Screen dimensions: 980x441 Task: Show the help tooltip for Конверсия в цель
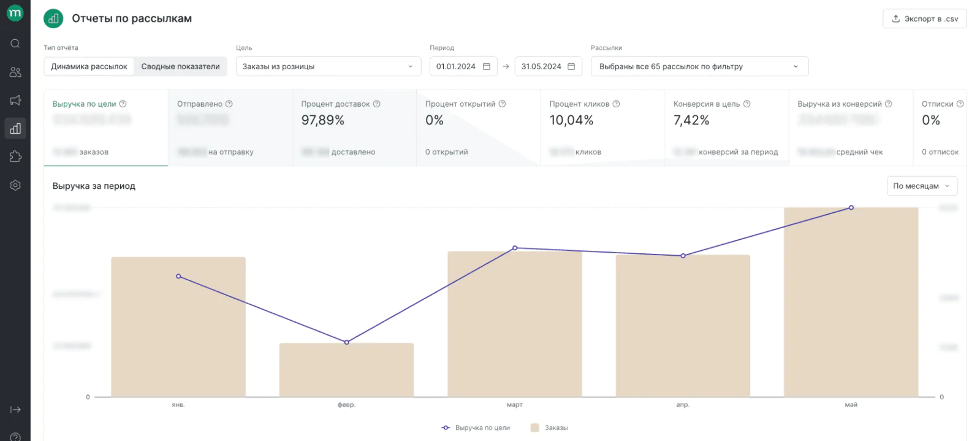click(x=747, y=104)
